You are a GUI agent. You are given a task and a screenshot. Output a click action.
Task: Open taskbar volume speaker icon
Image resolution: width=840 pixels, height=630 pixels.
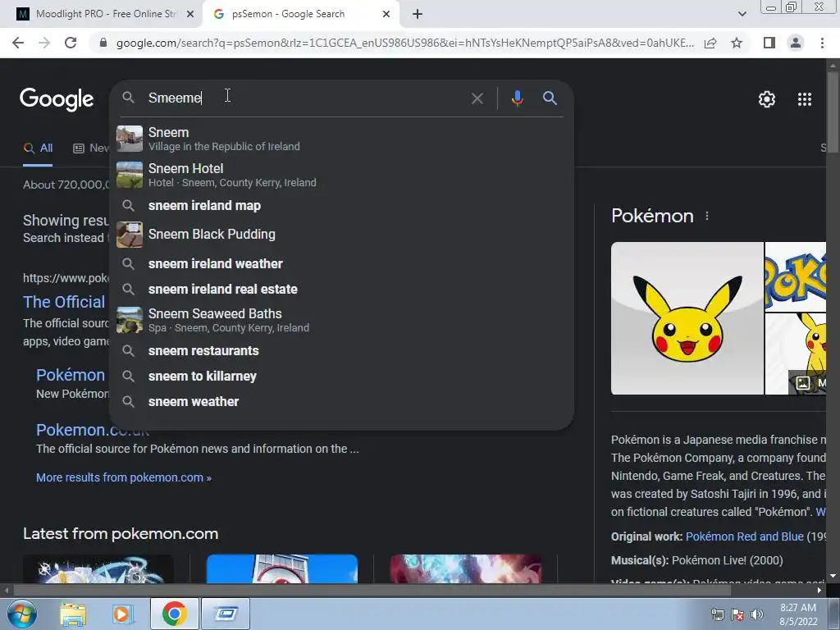pyautogui.click(x=757, y=614)
